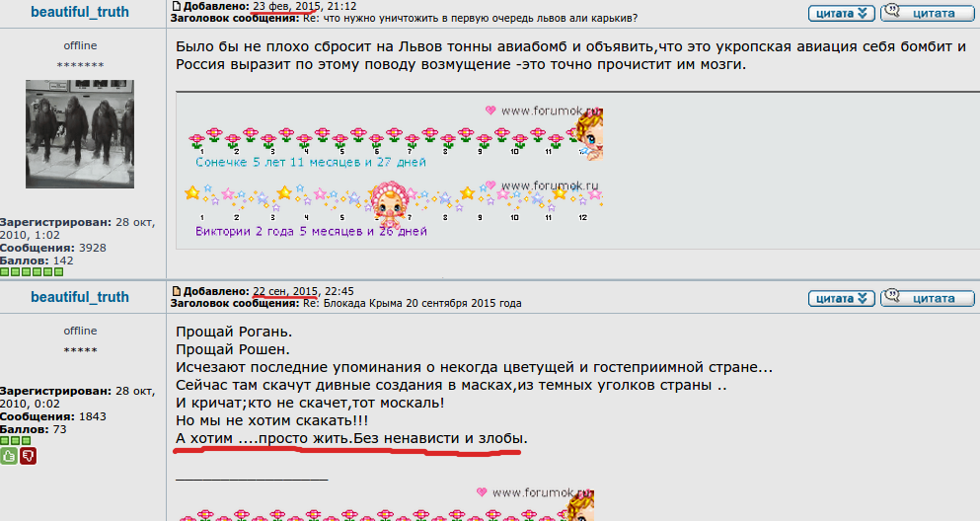Click the offline status in second post

coord(80,332)
